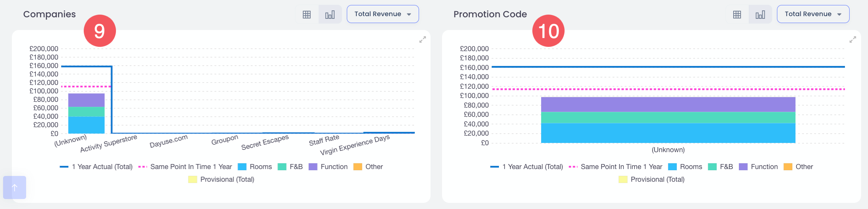Switch Companies panel to bar chart view
Image resolution: width=868 pixels, height=209 pixels.
(x=330, y=15)
